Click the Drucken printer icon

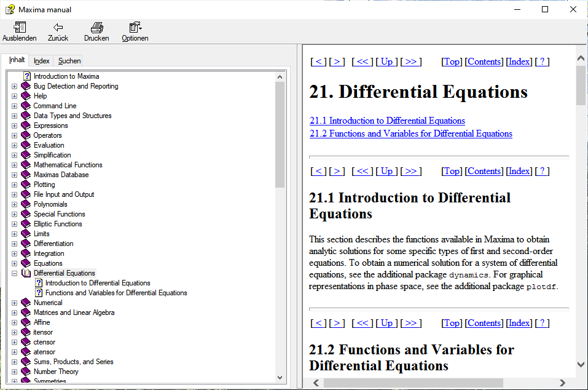[x=96, y=28]
